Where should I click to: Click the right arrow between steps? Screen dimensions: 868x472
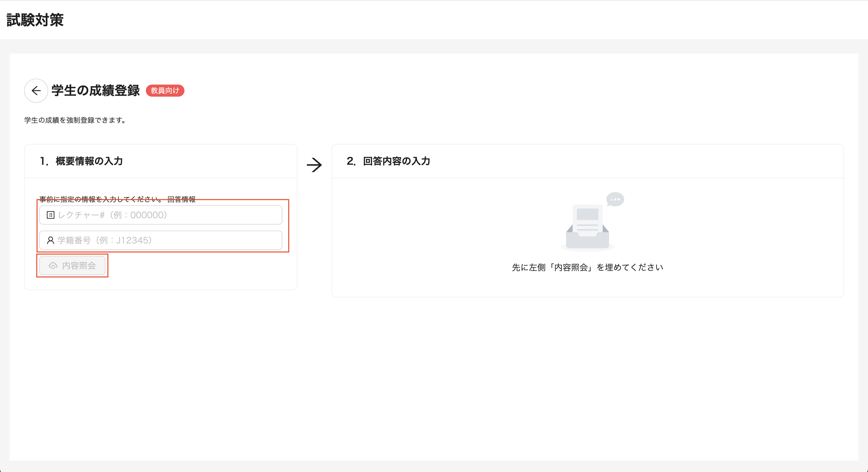click(x=314, y=165)
